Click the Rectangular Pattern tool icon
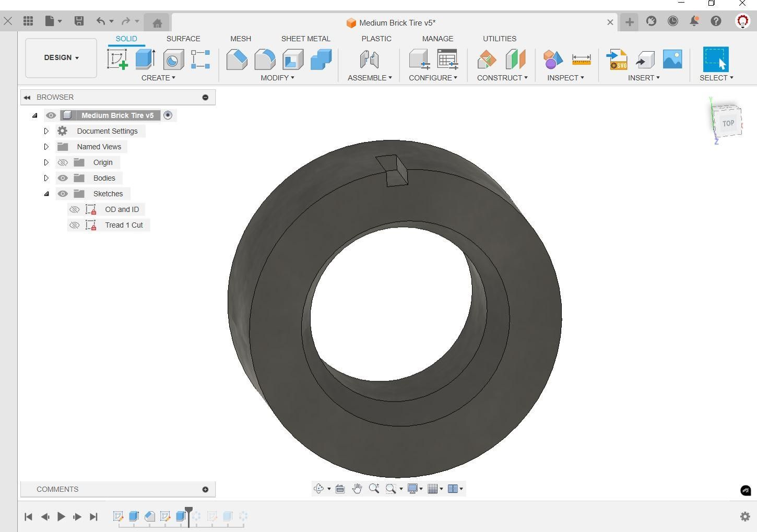This screenshot has height=532, width=757. (200, 59)
